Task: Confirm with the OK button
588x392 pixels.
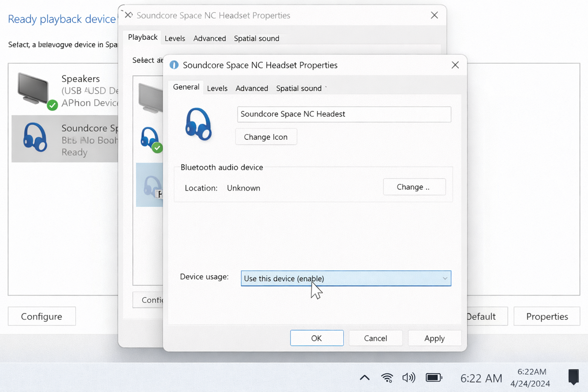Action: pyautogui.click(x=317, y=338)
